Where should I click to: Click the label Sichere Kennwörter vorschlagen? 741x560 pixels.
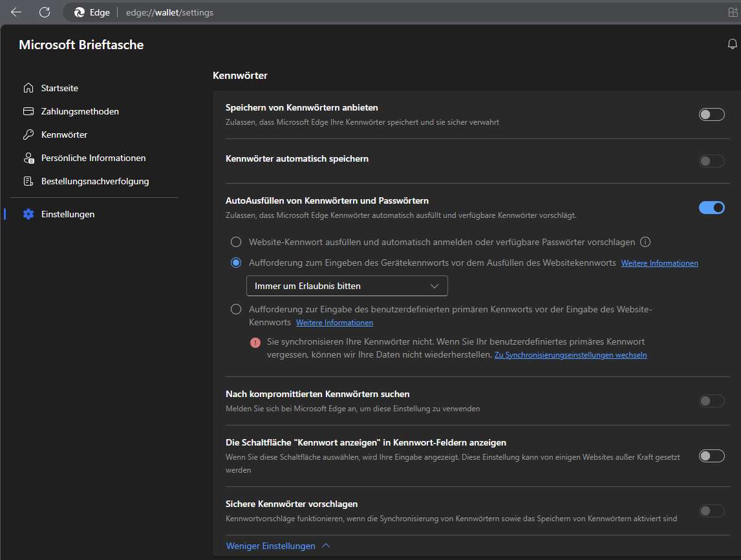[x=292, y=504]
